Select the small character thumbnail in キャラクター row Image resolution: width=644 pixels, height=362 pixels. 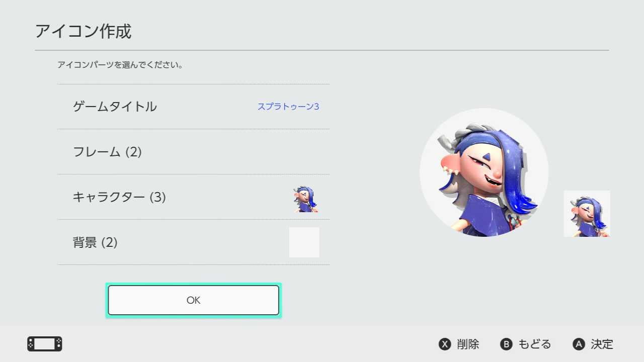(306, 199)
